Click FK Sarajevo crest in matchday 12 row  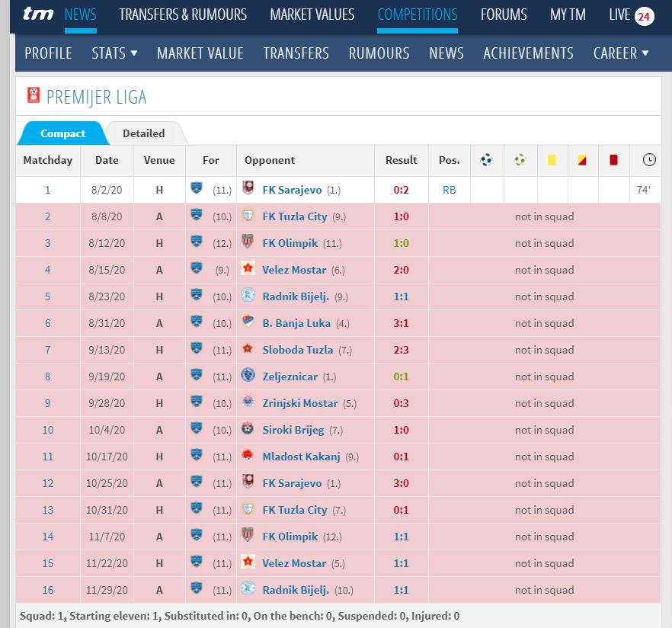click(x=248, y=481)
